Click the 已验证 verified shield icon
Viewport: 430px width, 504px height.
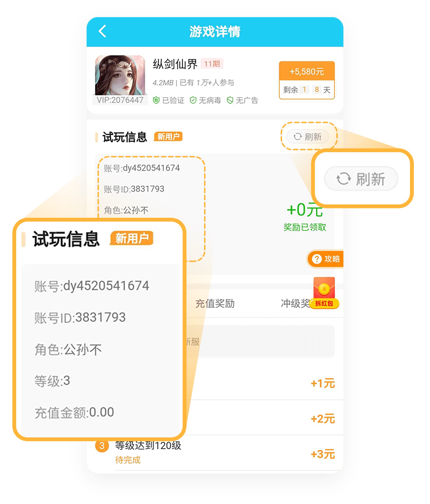coord(156,100)
